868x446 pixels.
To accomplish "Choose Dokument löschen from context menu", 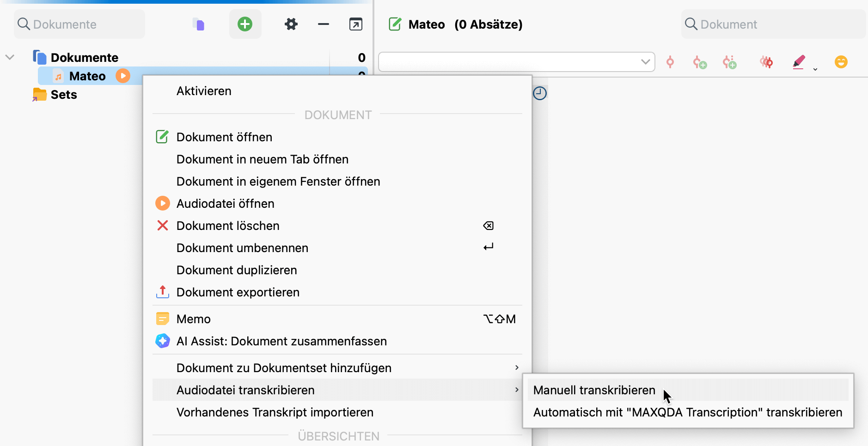I will click(x=228, y=226).
